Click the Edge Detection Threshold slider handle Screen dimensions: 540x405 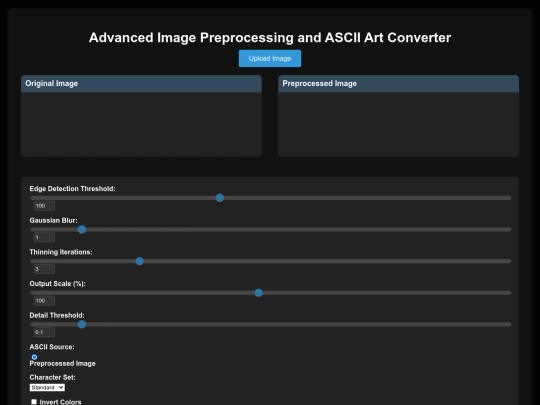pyautogui.click(x=220, y=198)
